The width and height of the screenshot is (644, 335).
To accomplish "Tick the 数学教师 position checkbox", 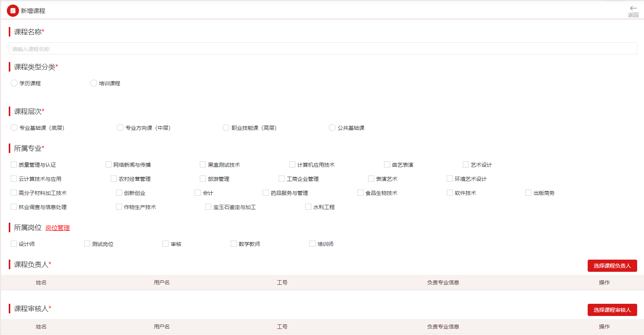I will 234,244.
